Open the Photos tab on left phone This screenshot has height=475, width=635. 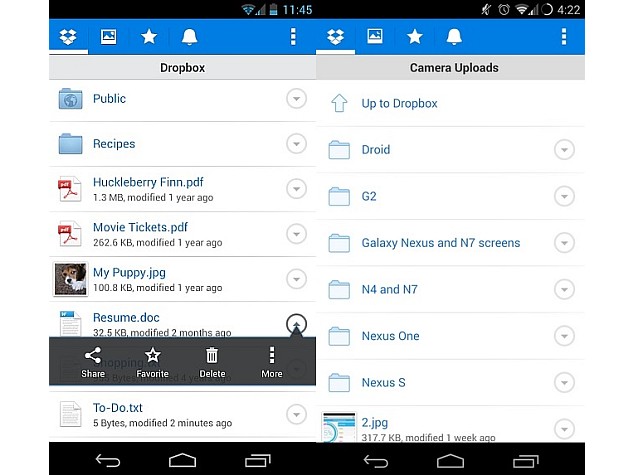click(x=109, y=37)
